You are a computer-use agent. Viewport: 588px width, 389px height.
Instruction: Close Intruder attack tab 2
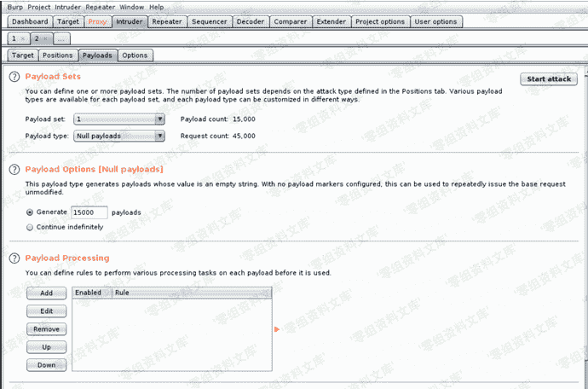click(44, 38)
